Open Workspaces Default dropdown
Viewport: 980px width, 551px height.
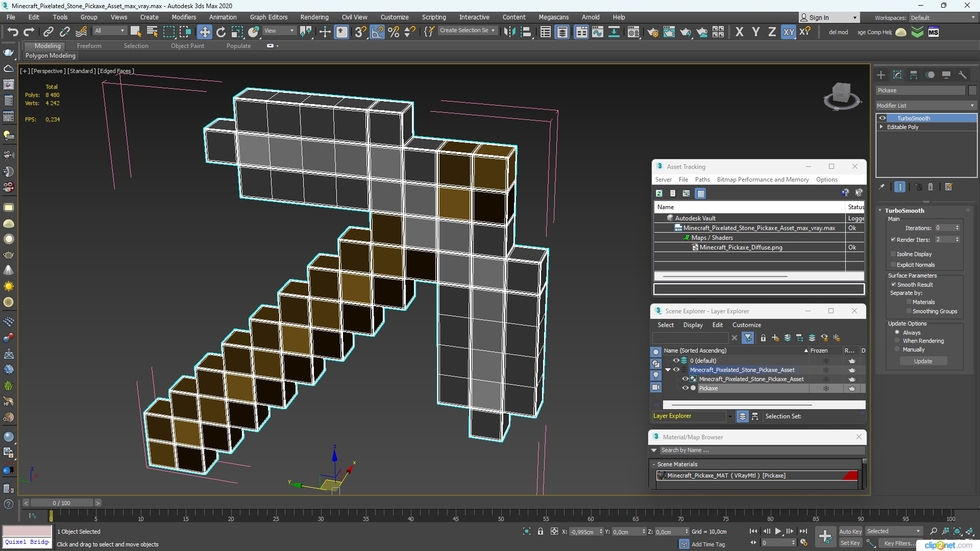coord(943,18)
